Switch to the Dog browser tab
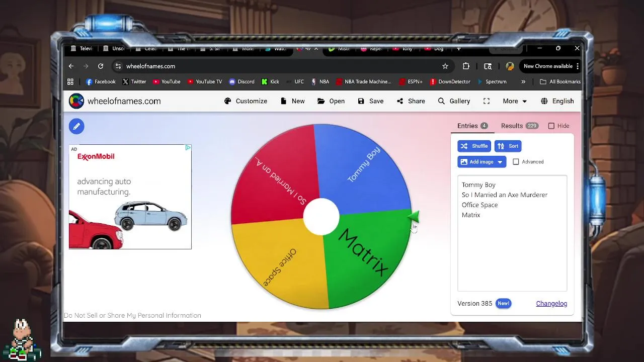The width and height of the screenshot is (644, 362). point(434,49)
